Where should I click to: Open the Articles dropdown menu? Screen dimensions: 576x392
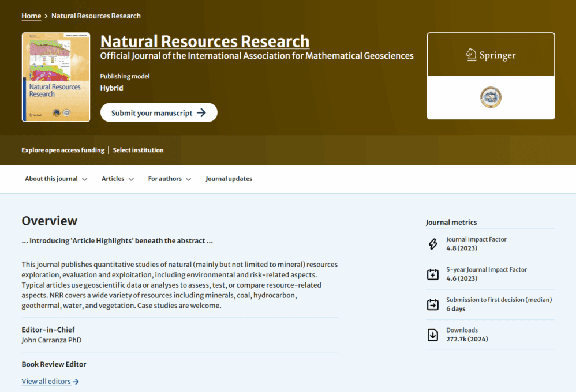coord(117,179)
